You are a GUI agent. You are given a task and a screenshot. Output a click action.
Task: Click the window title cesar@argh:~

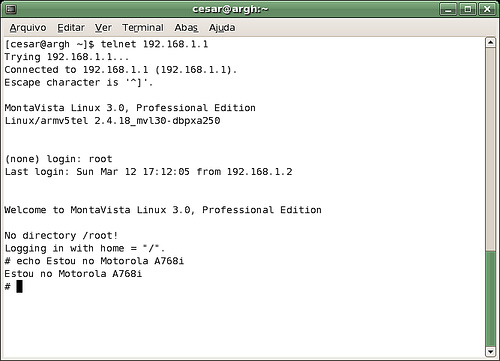[230, 9]
